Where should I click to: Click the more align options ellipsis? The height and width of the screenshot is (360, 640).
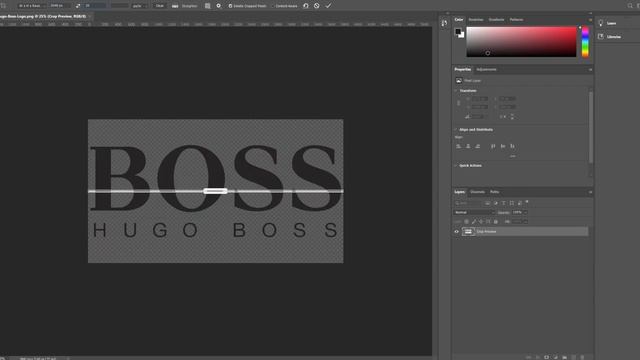pyautogui.click(x=513, y=156)
